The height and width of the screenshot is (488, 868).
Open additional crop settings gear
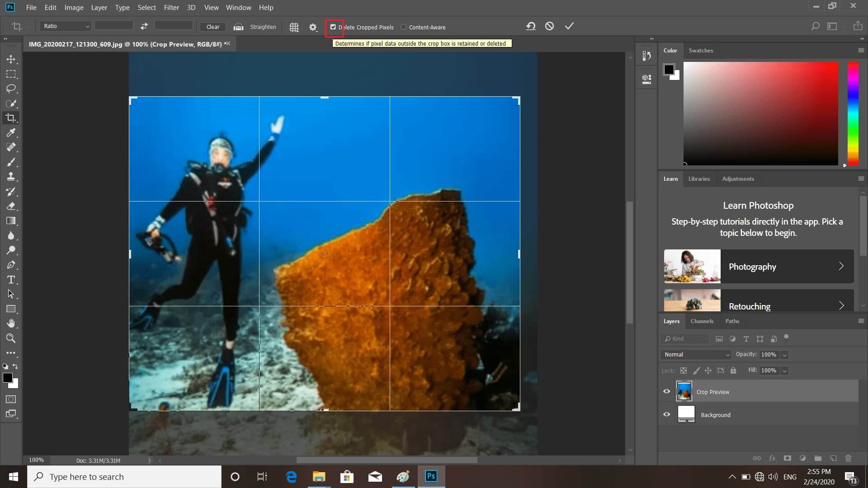[313, 27]
